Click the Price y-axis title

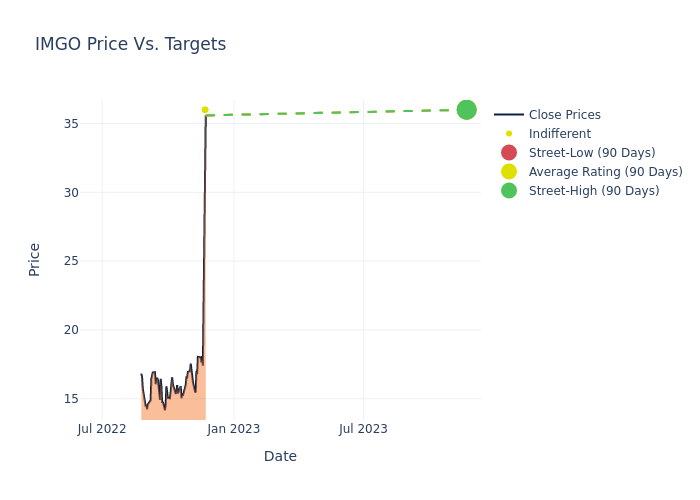tap(35, 259)
